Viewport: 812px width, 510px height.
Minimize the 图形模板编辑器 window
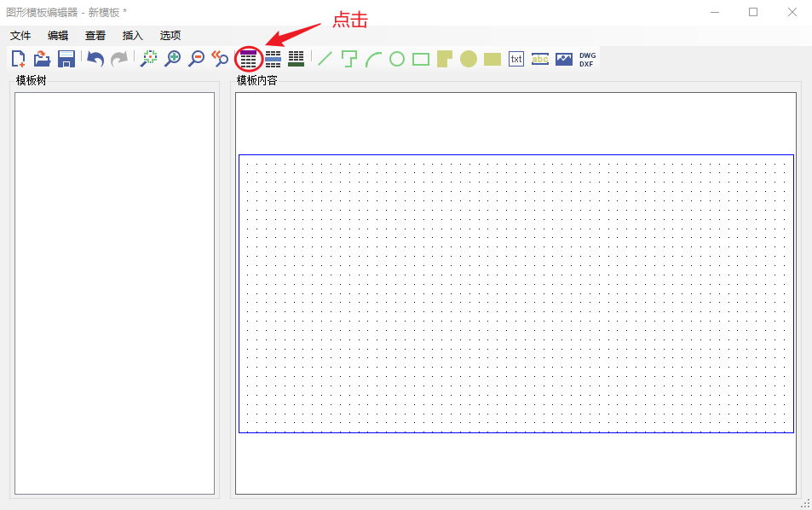[x=715, y=12]
